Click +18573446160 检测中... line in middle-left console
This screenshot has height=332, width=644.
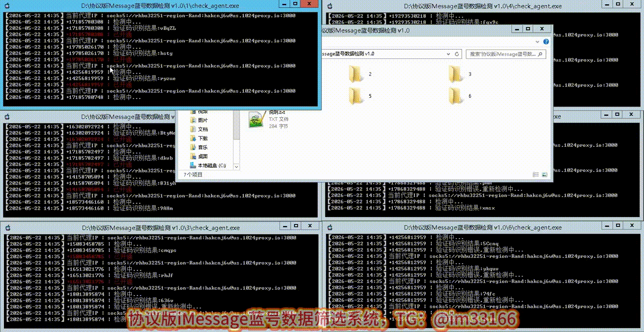coord(73,202)
